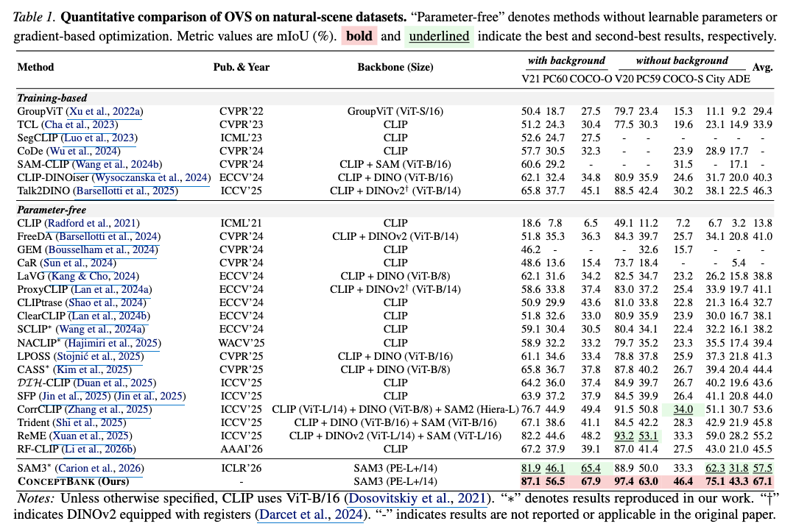Follow the Li et al., 2026b citation
The width and height of the screenshot is (796, 532).
click(x=99, y=449)
